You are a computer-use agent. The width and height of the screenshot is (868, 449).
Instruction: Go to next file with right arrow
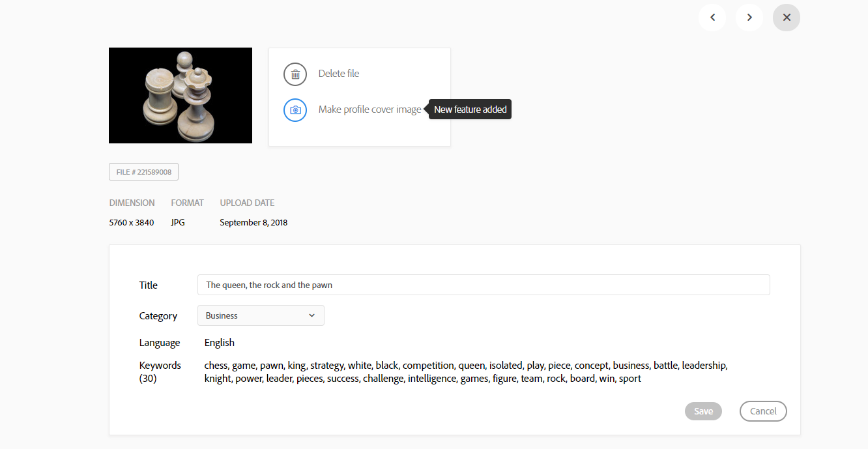tap(749, 18)
